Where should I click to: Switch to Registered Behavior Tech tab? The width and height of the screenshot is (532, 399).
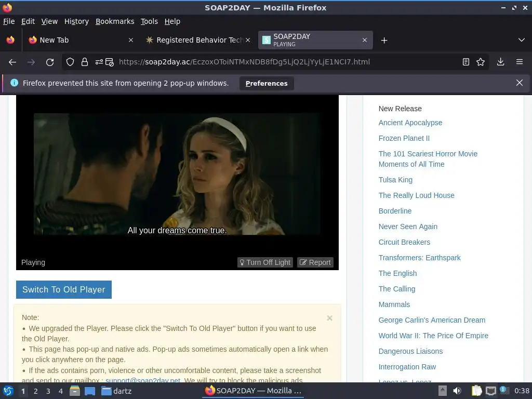198,40
